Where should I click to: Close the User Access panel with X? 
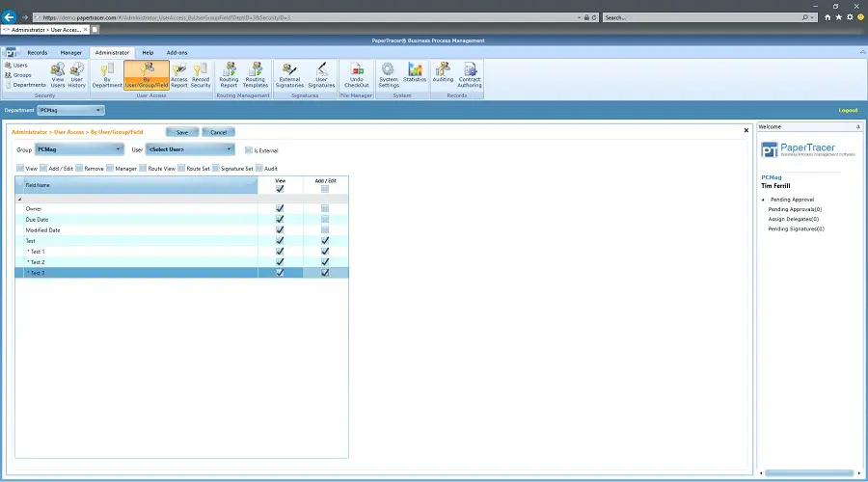tap(746, 130)
